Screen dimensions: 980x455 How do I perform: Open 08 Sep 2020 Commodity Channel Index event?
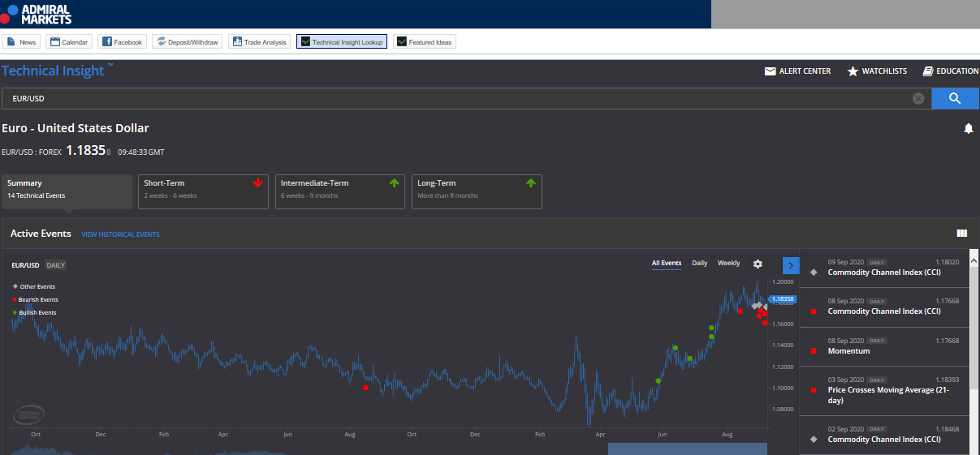click(884, 307)
